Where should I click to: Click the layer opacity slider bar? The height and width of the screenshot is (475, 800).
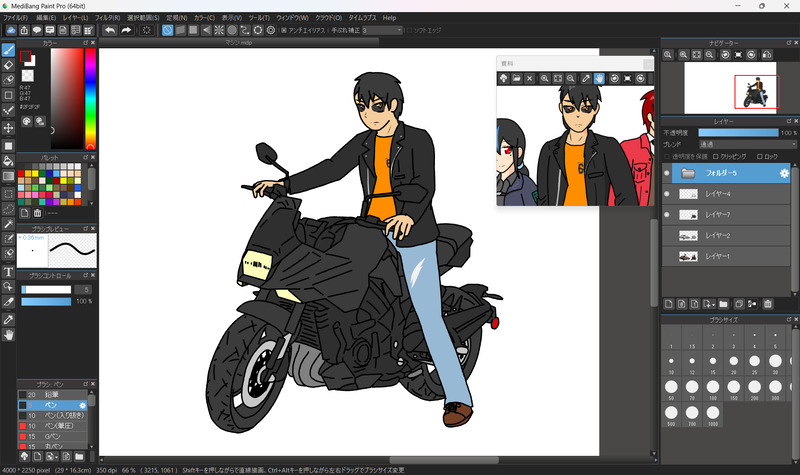(x=737, y=132)
